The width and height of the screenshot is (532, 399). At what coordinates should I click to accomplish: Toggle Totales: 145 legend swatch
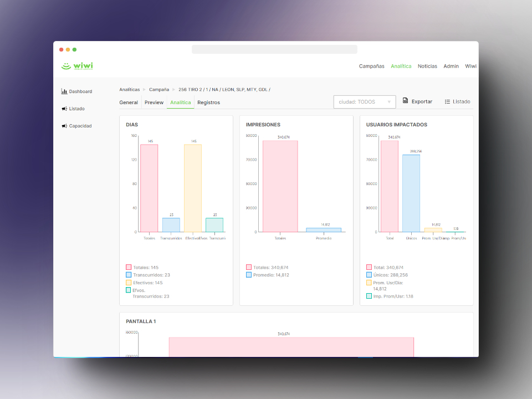(129, 267)
